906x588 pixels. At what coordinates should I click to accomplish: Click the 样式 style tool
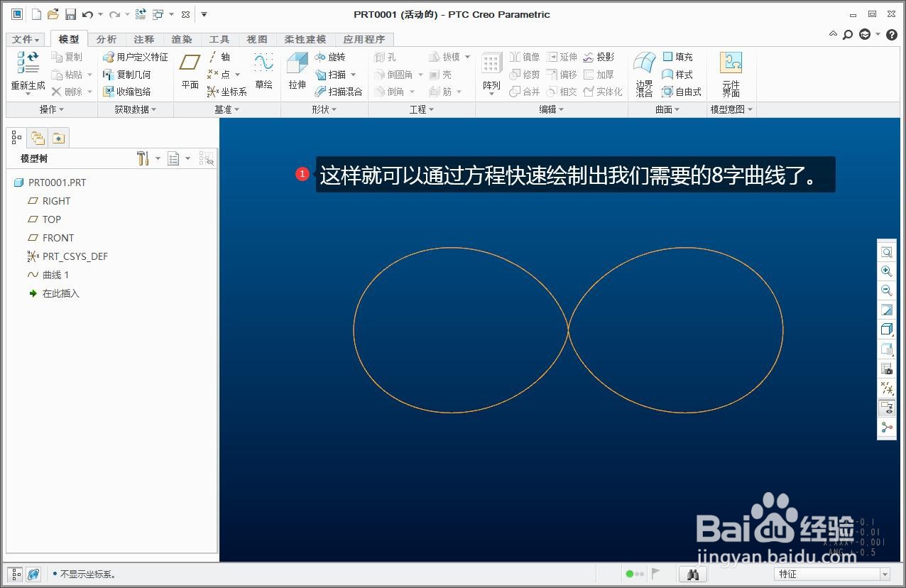coord(677,75)
